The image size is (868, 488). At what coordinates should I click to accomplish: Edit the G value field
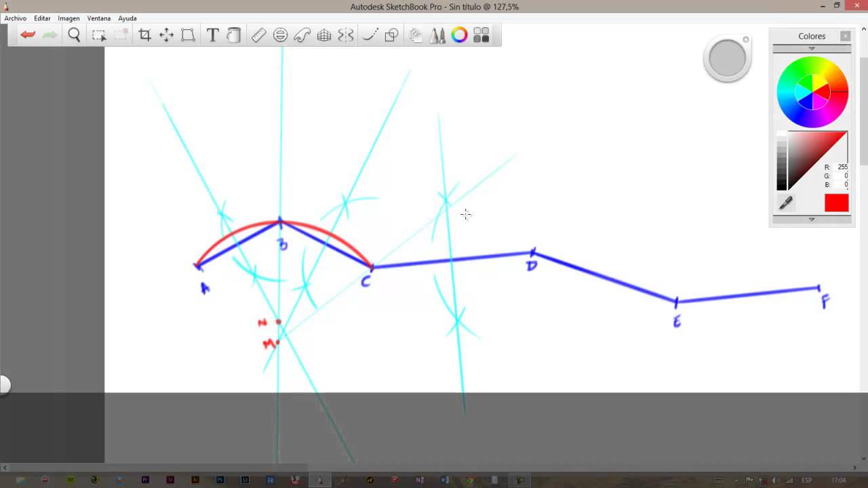[x=842, y=176]
